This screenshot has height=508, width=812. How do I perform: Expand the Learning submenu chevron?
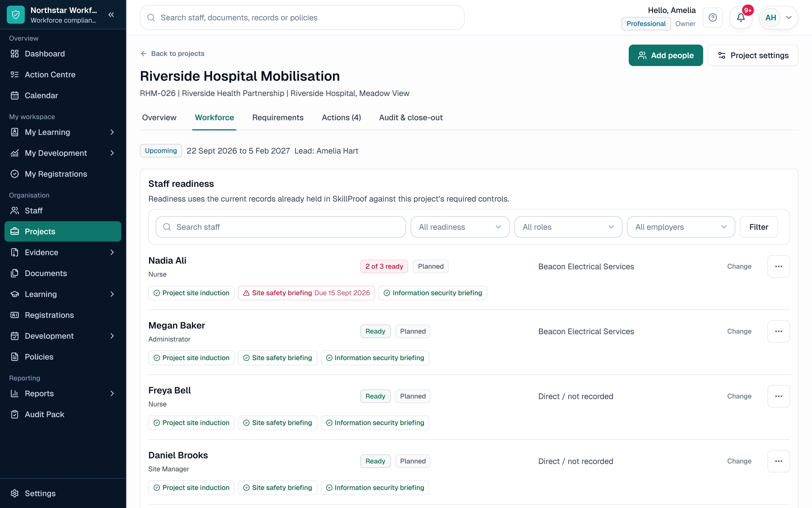pyautogui.click(x=112, y=294)
